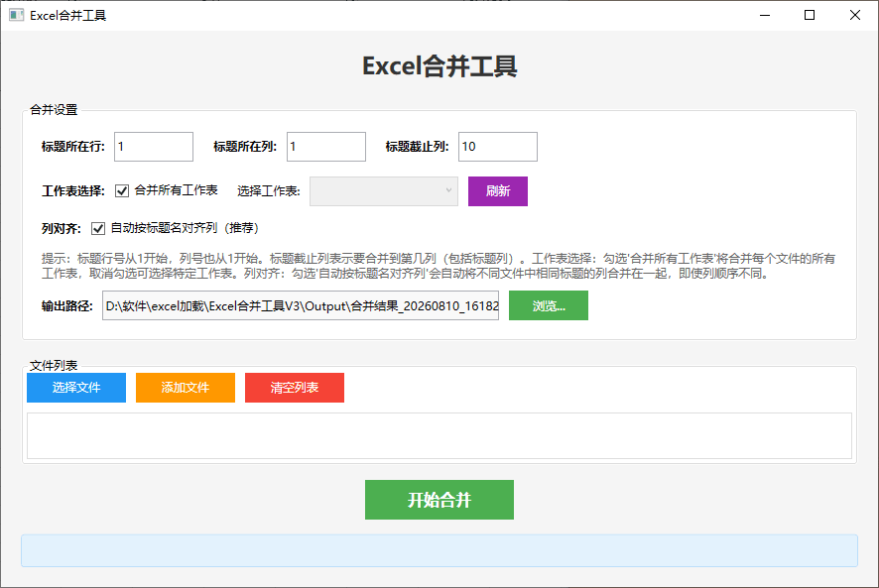Click the 浏览... button
Viewport: 879px width, 588px height.
(549, 305)
